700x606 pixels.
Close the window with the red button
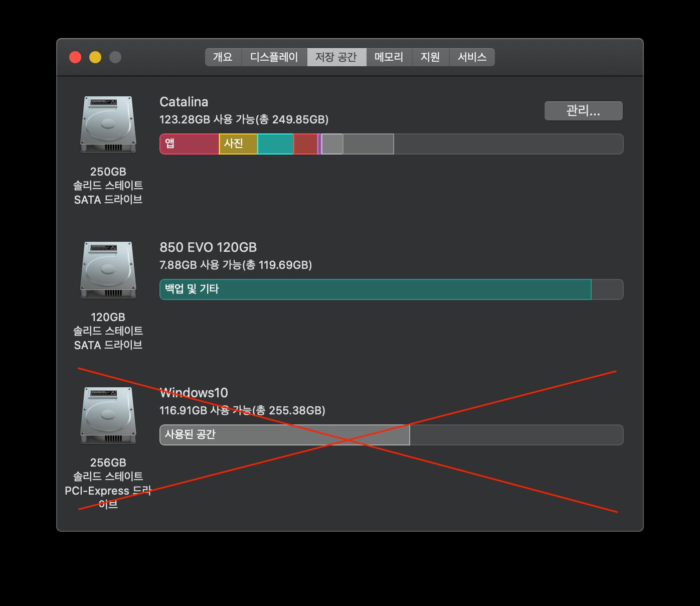[75, 57]
